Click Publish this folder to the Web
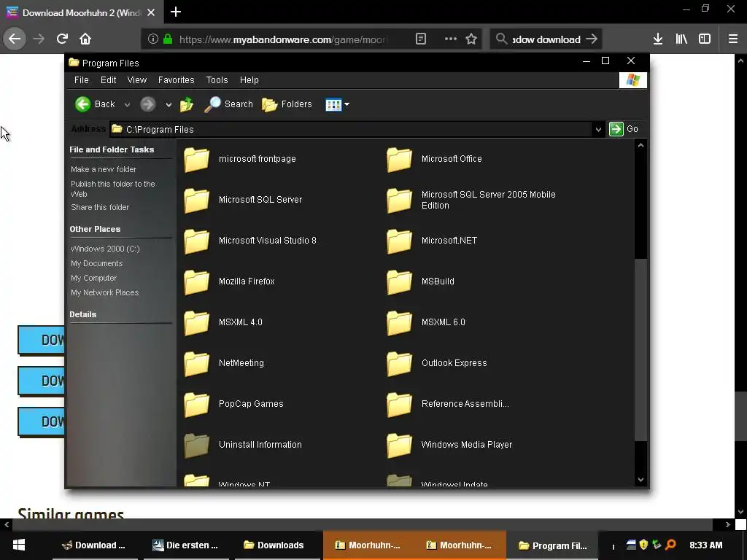 [113, 189]
